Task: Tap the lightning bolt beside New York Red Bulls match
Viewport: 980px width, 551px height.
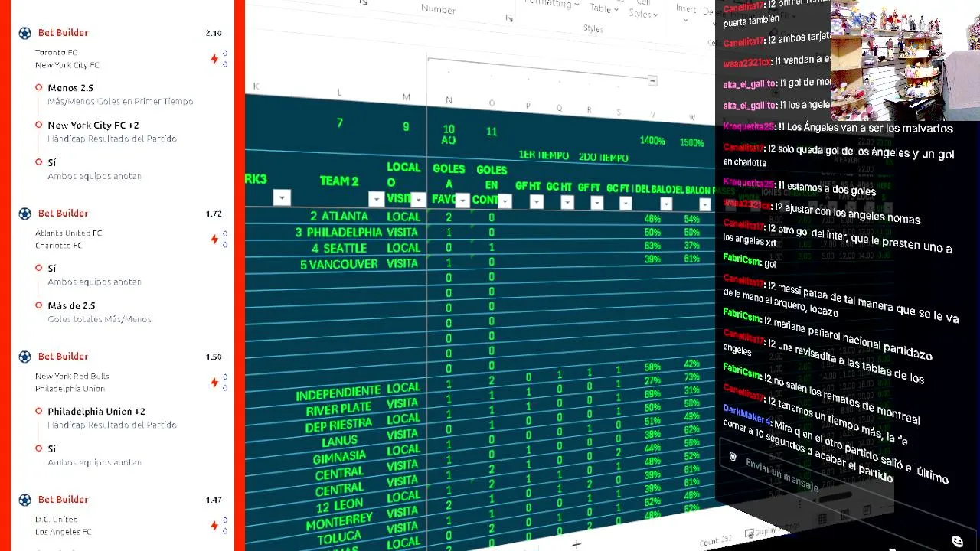Action: [x=214, y=383]
